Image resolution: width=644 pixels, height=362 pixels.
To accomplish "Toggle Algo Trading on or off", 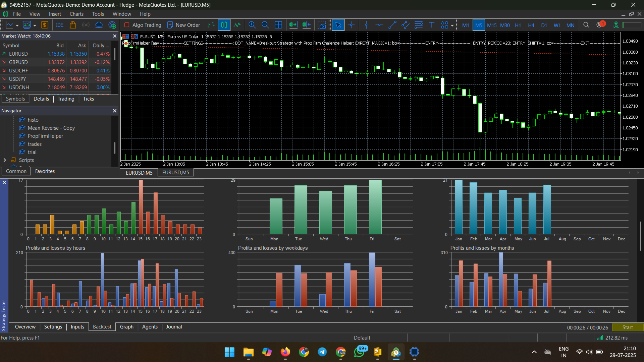I will 143,25.
